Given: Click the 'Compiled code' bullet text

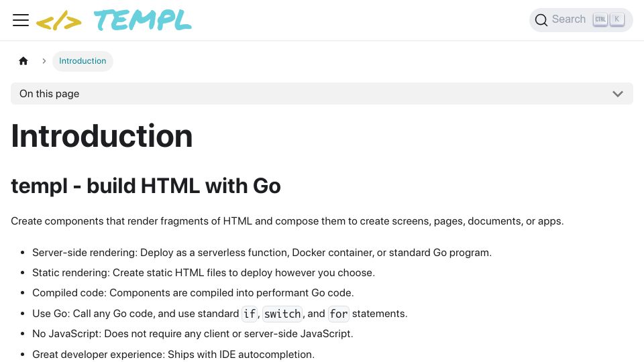Looking at the screenshot, I should (x=193, y=293).
